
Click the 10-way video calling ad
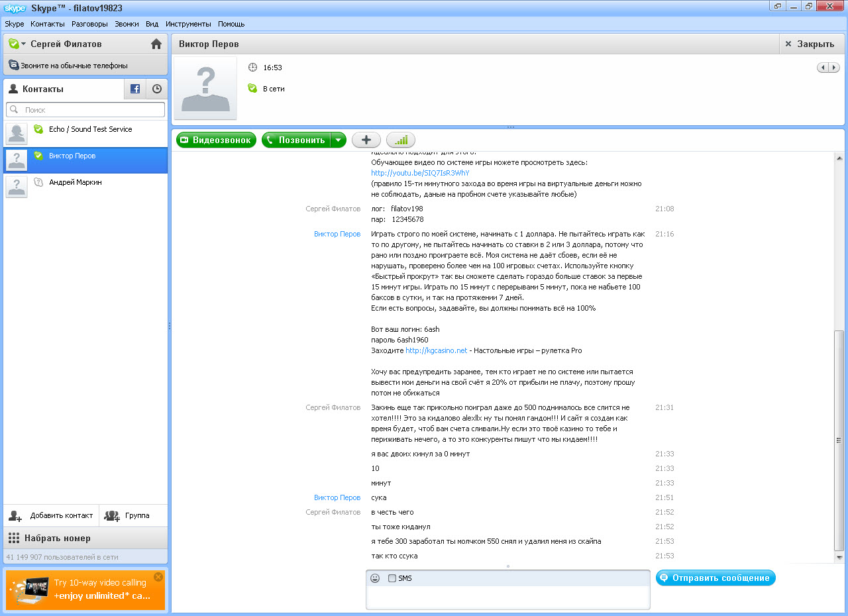click(x=85, y=590)
